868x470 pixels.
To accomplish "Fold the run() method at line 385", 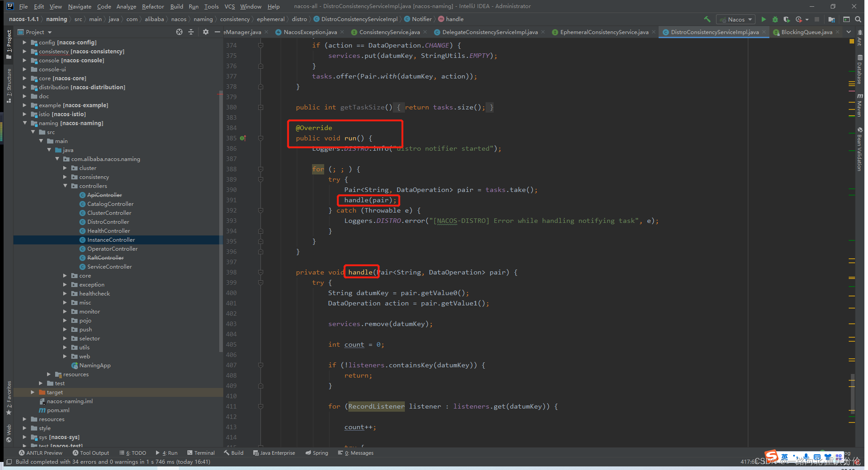I will 260,138.
